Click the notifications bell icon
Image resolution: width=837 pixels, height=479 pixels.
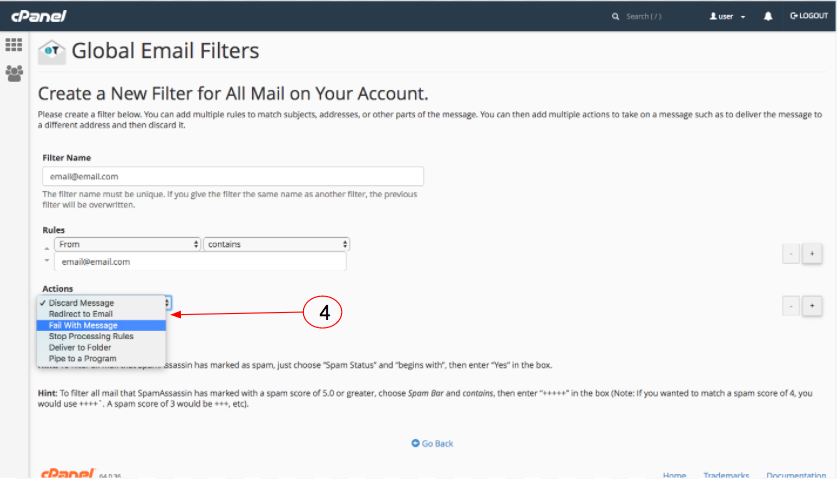(768, 16)
